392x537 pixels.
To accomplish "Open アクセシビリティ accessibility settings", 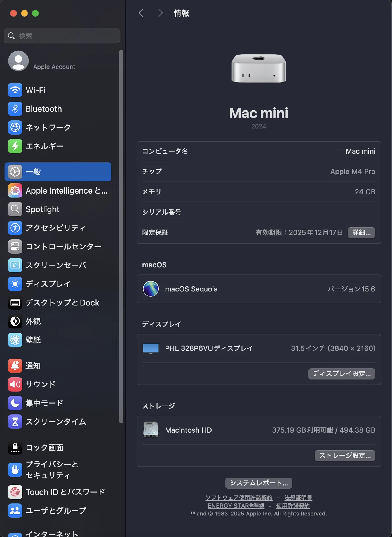I will pos(58,228).
